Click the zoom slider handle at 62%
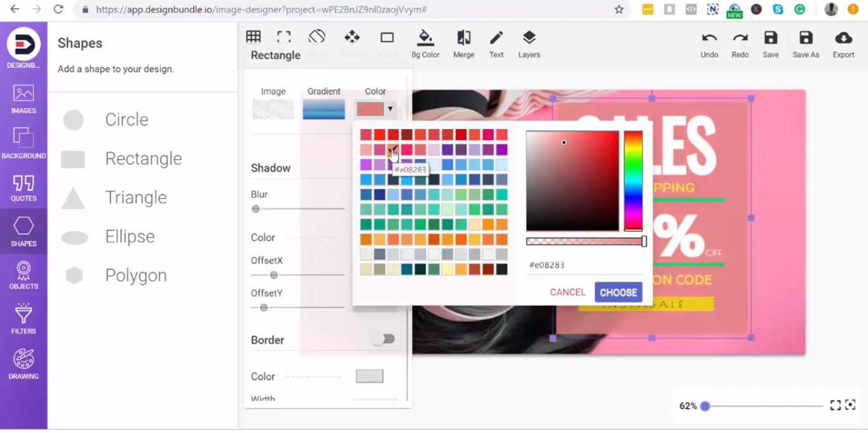Screen dimensions: 868x433 pos(705,406)
